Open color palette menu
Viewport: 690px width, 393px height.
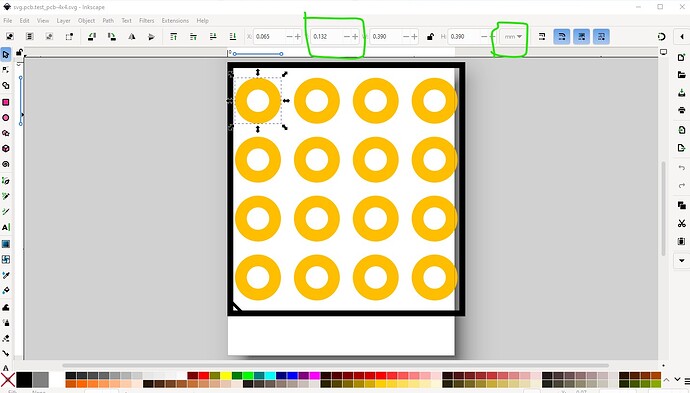tap(686, 381)
